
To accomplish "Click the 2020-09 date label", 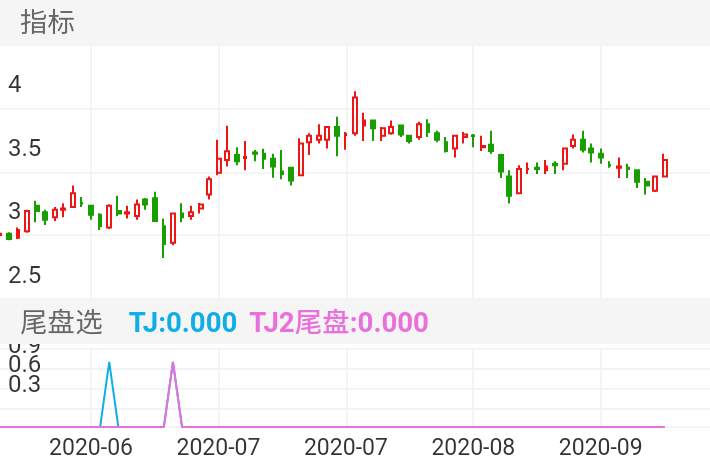I will [x=601, y=444].
